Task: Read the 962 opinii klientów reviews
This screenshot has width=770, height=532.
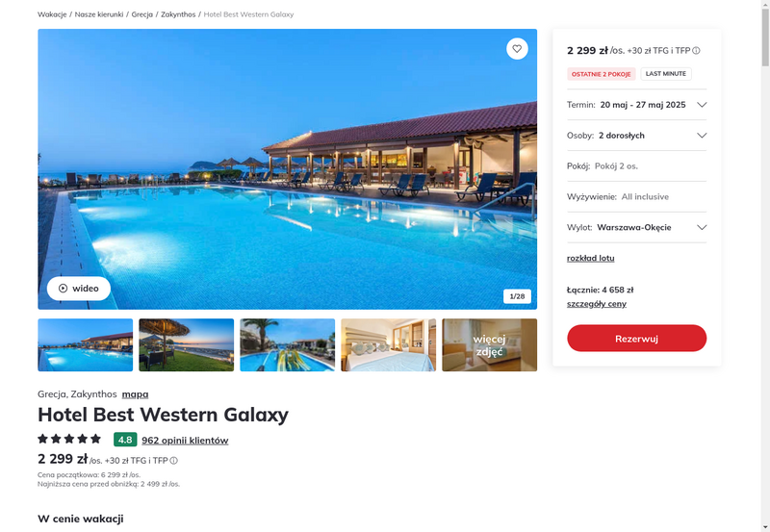Action: (x=185, y=441)
